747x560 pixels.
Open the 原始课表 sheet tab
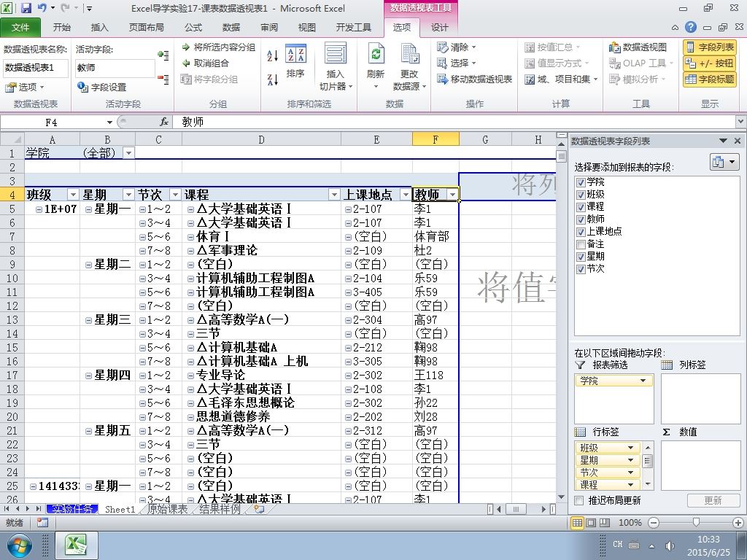click(167, 509)
